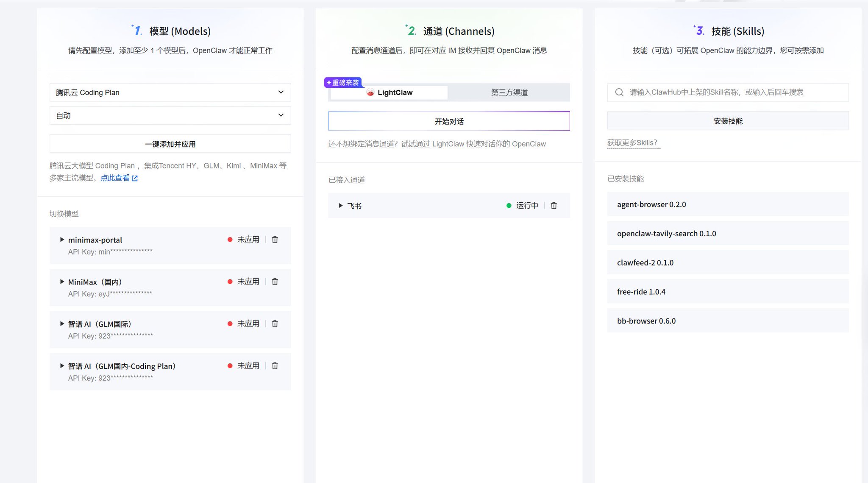Screen dimensions: 868x483
Task: Select the agent-browser 0.2.0 skill
Action: [728, 204]
